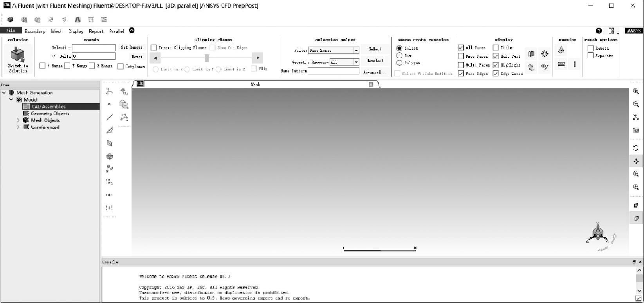Click the Reset bounds button
This screenshot has height=303, width=644.
click(x=137, y=57)
